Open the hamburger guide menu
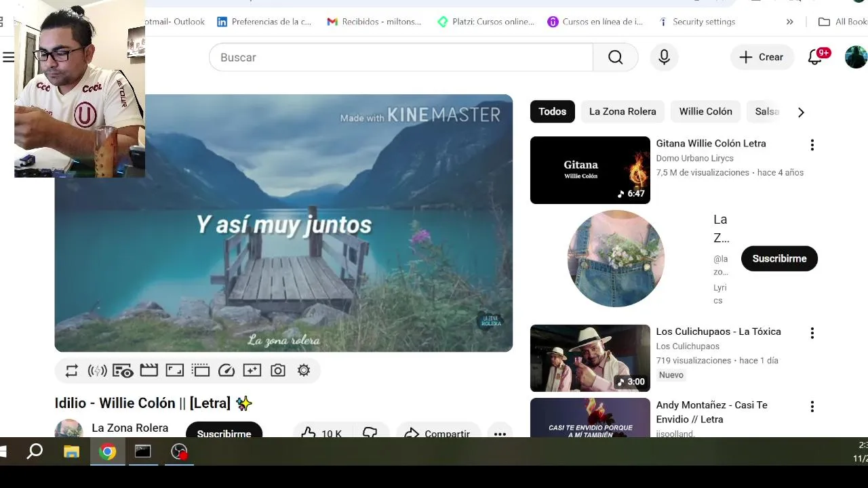The width and height of the screenshot is (868, 488). [x=9, y=58]
